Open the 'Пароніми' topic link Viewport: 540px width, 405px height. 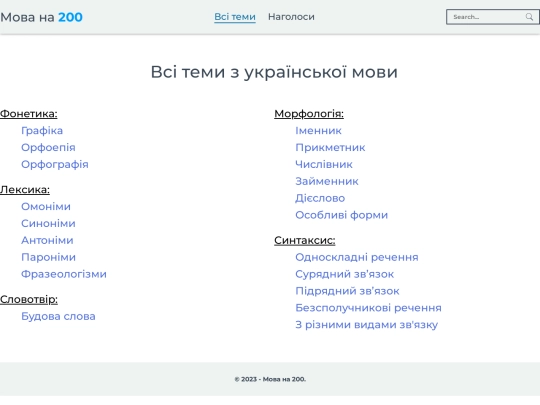48,257
